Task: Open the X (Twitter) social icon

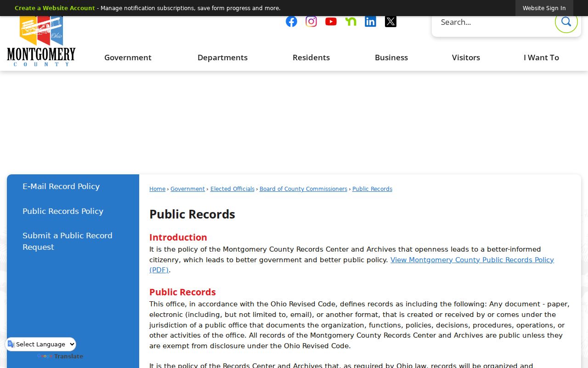Action: coord(390,22)
